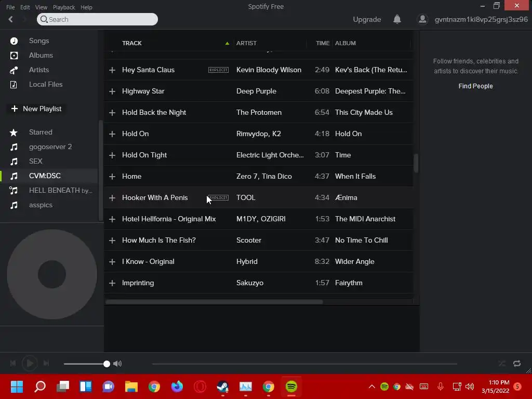Screen dimensions: 532x399
Task: Open Steam from the Windows taskbar
Action: (222, 387)
